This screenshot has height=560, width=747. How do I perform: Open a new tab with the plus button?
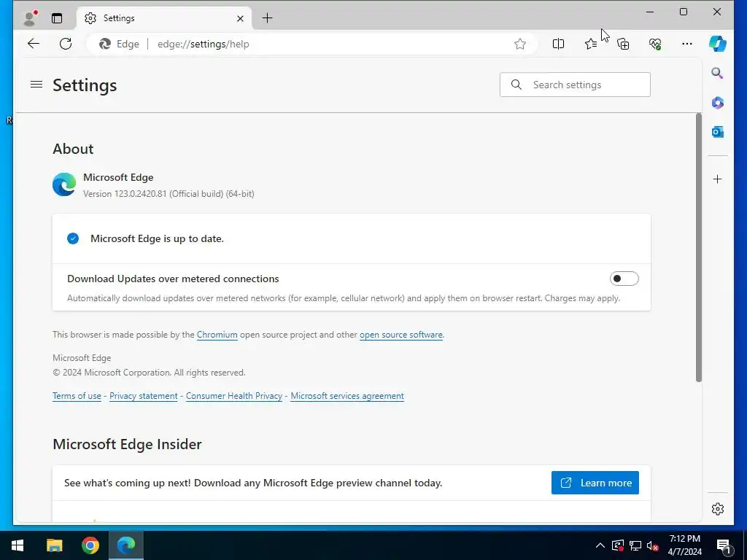pos(267,18)
